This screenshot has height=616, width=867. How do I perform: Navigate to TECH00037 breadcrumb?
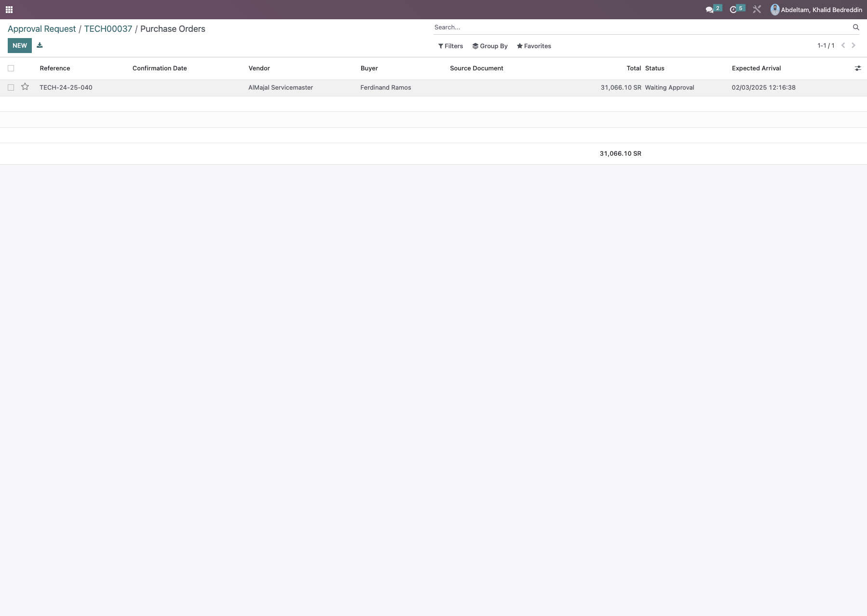108,29
